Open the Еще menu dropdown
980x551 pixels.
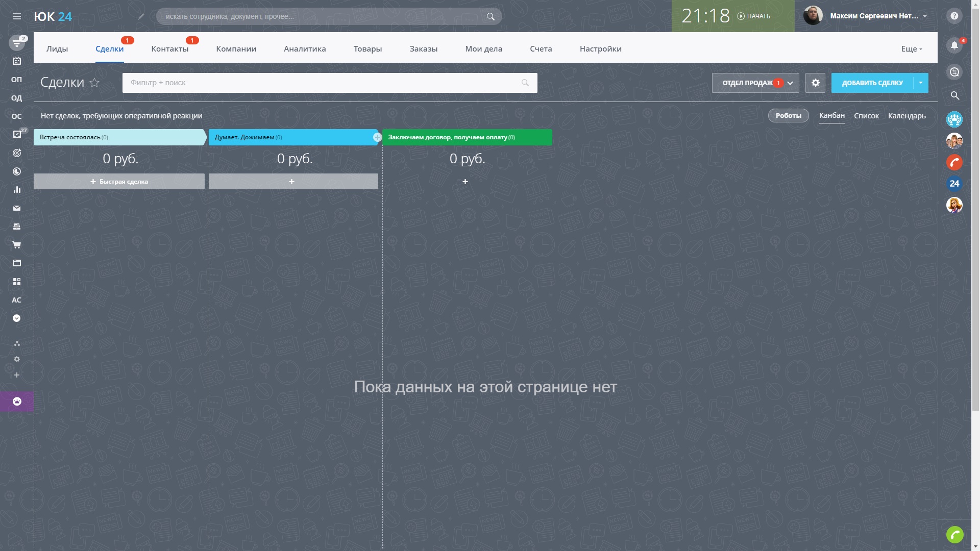pyautogui.click(x=911, y=49)
